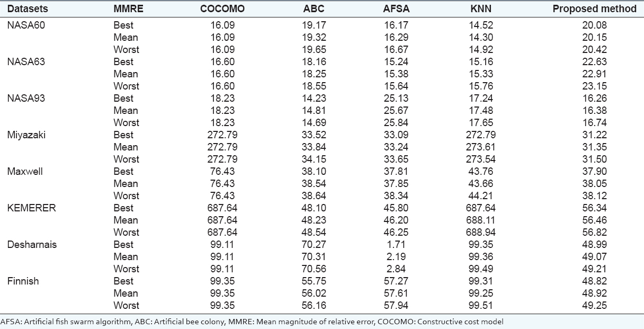Click the abbreviations footnote text
Viewport: 644px width, 329px height.
coord(252,321)
